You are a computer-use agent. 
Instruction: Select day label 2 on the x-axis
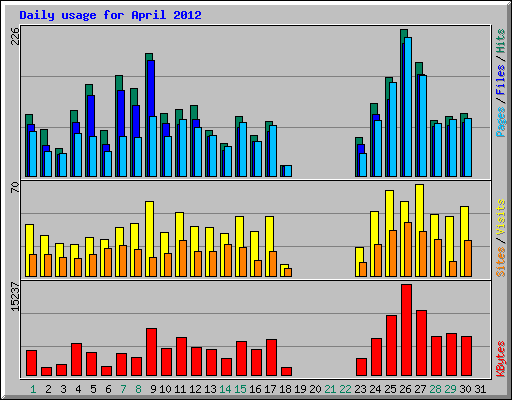pyautogui.click(x=48, y=389)
